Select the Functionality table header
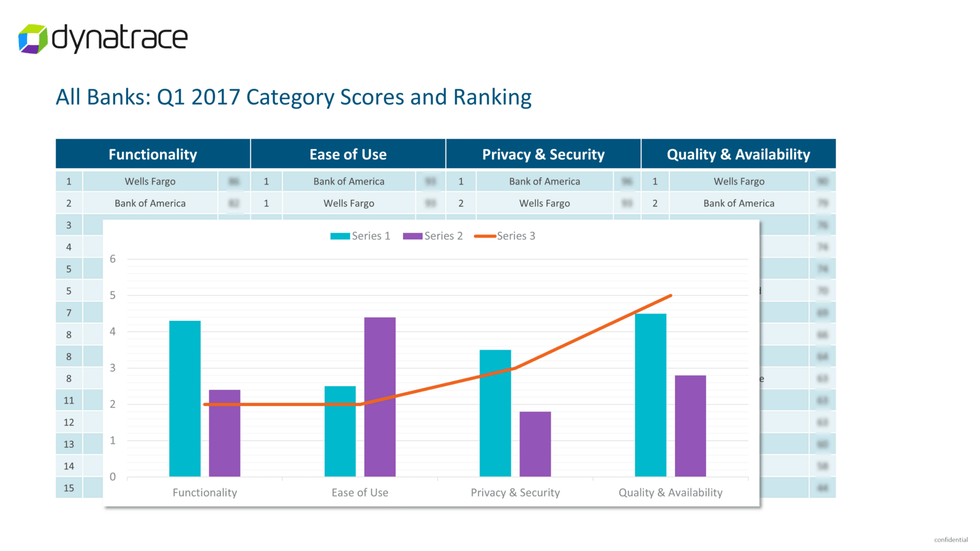Screen dimensions: 980x551 [153, 154]
